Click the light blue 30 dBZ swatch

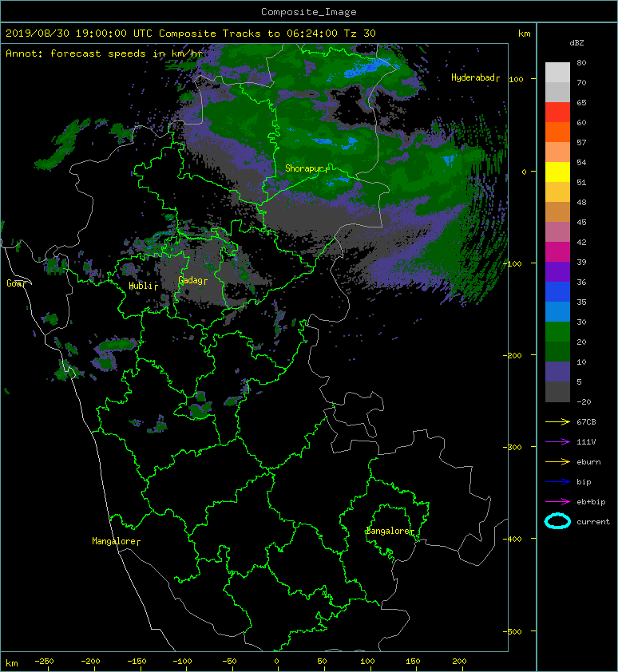point(557,311)
